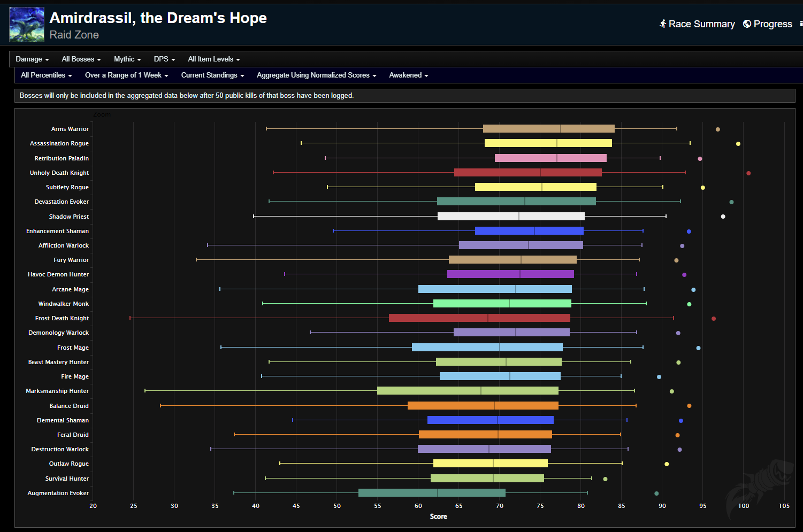The height and width of the screenshot is (532, 803).
Task: Open the Progress link
Action: [773, 24]
